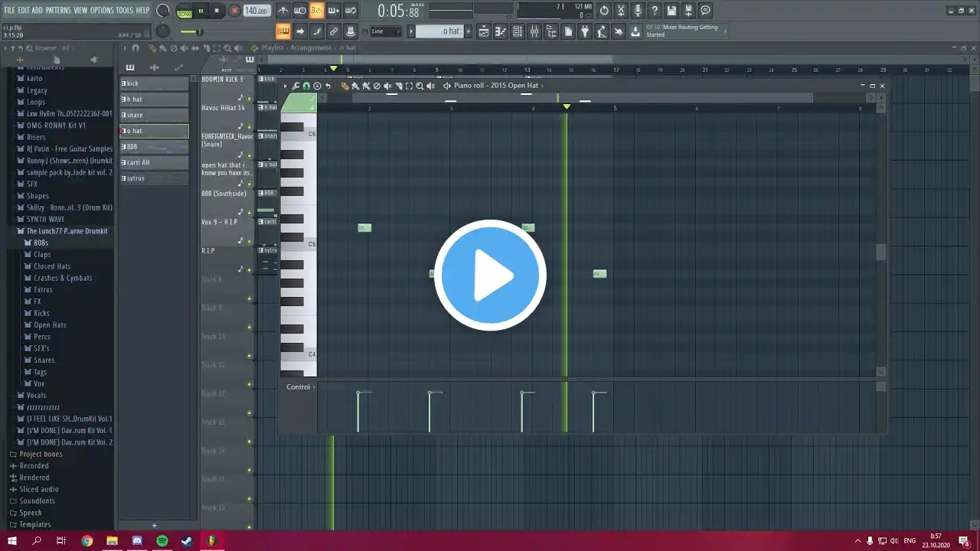Open the FILE menu

click(9, 10)
